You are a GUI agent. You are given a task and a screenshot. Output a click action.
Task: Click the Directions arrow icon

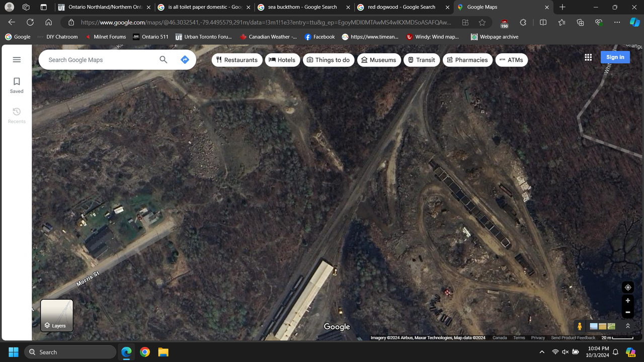pos(185,60)
